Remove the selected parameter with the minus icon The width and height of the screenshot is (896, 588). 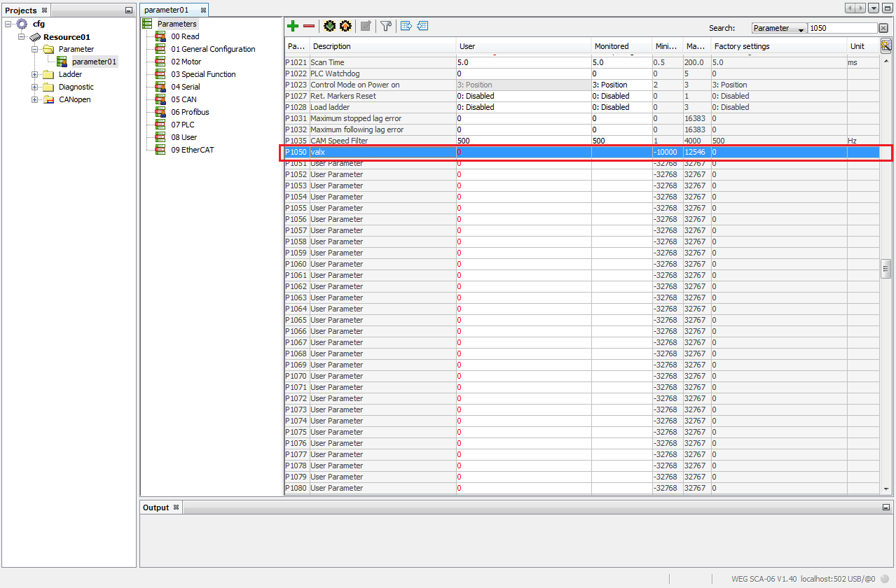309,26
